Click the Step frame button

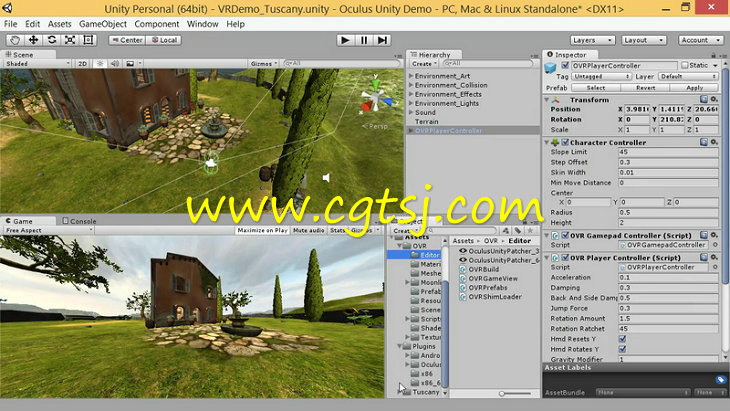(382, 40)
